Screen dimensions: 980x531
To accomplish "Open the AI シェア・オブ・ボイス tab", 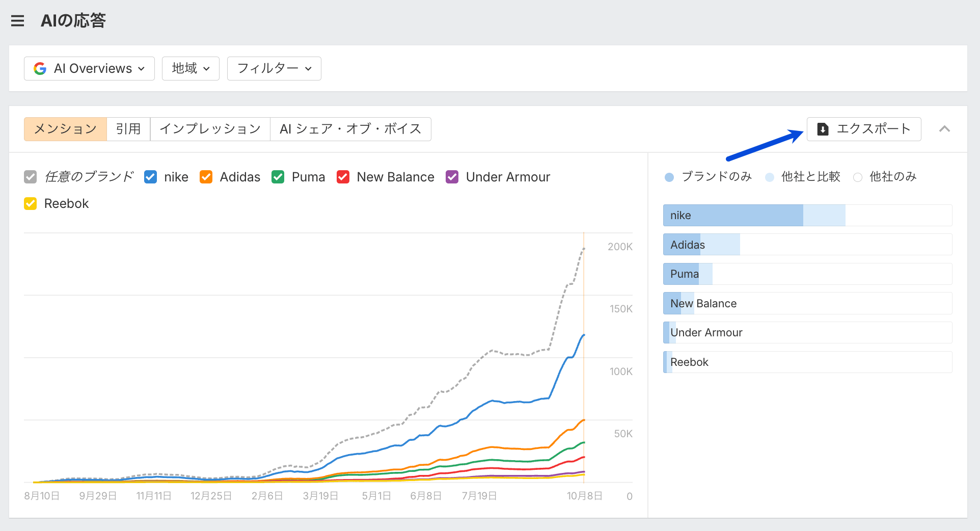I will (x=350, y=129).
